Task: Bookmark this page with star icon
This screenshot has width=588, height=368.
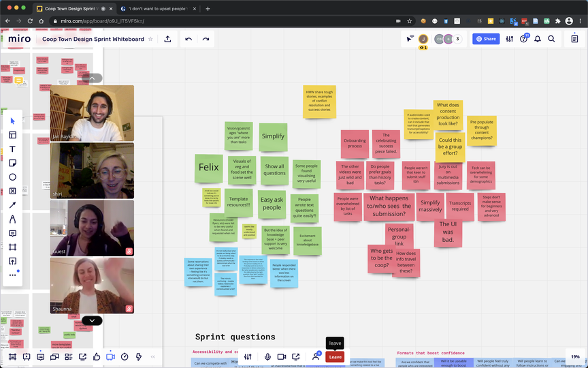Action: [410, 21]
